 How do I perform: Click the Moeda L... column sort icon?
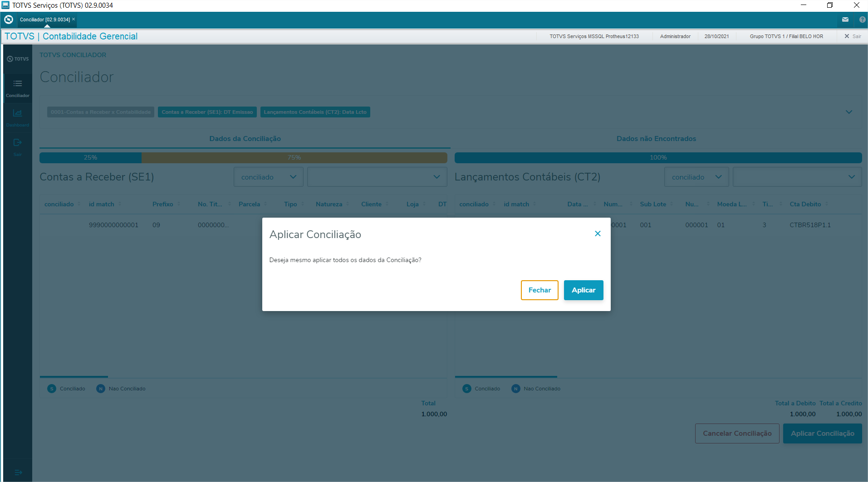(754, 204)
